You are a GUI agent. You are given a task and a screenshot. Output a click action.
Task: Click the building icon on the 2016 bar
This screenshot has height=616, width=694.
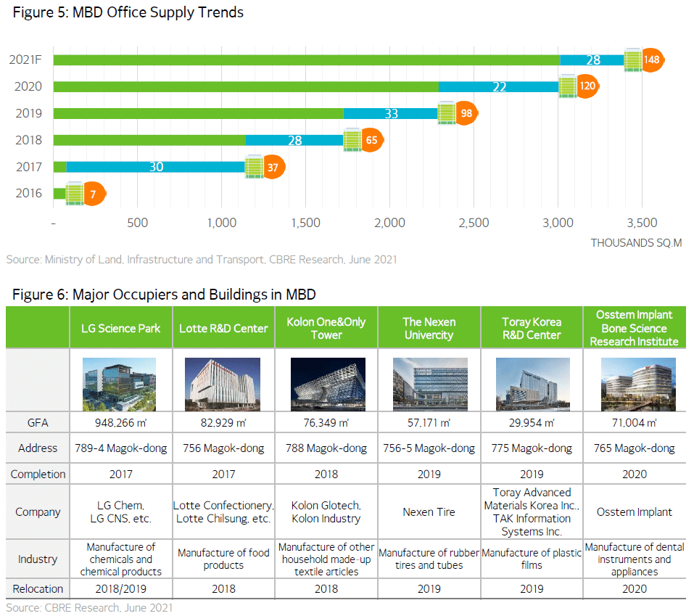pos(75,194)
